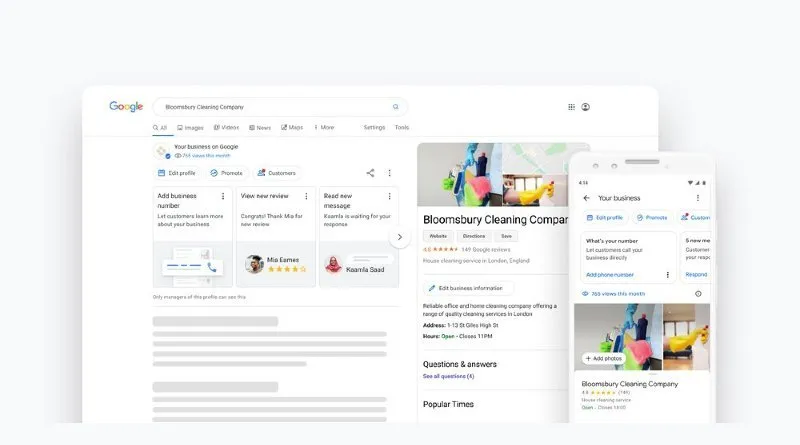Click Add business number card title

click(177, 201)
